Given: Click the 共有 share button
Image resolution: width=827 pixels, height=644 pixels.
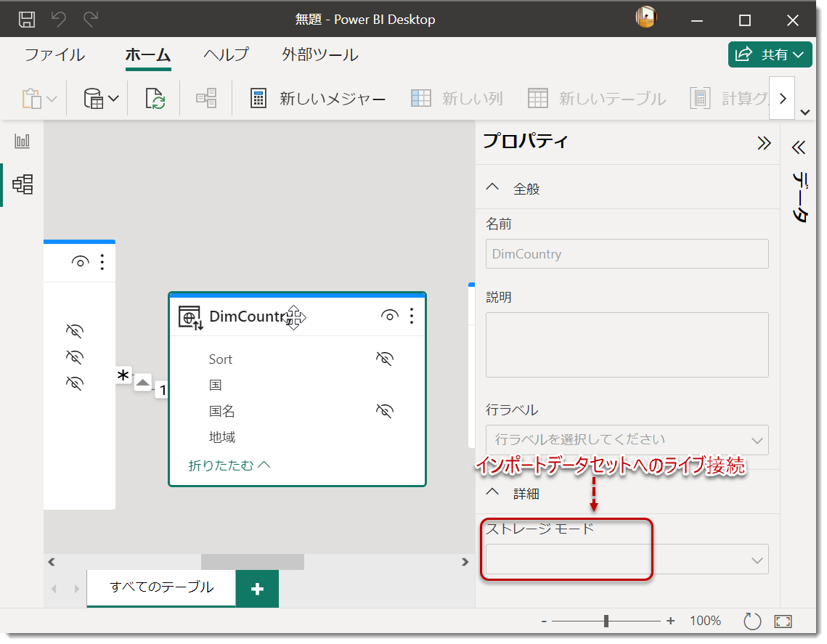Looking at the screenshot, I should point(770,54).
